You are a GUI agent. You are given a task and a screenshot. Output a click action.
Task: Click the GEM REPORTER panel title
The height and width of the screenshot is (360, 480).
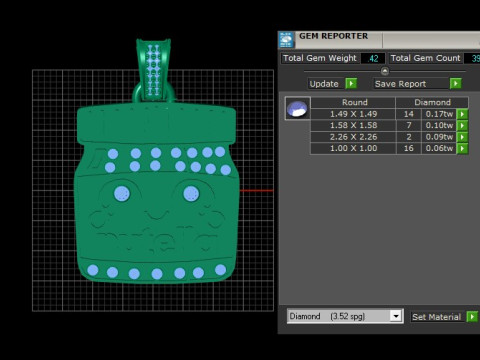click(x=333, y=36)
